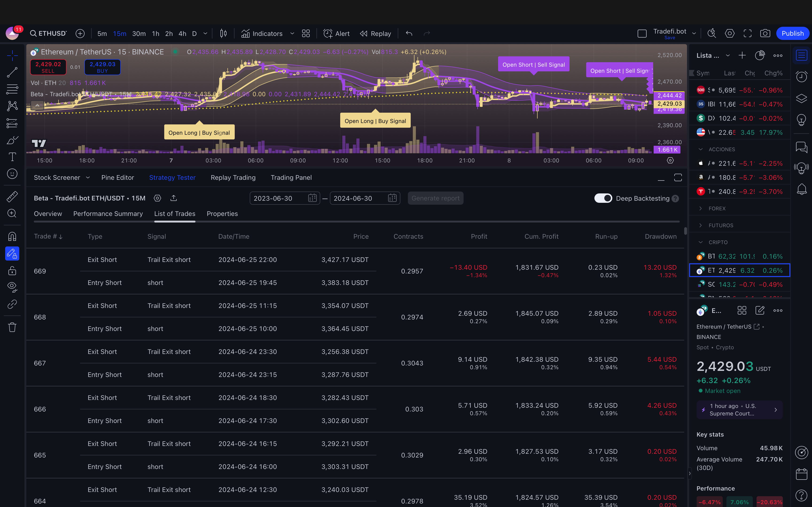Image resolution: width=812 pixels, height=507 pixels.
Task: Take a chart snapshot with camera icon
Action: tap(765, 34)
